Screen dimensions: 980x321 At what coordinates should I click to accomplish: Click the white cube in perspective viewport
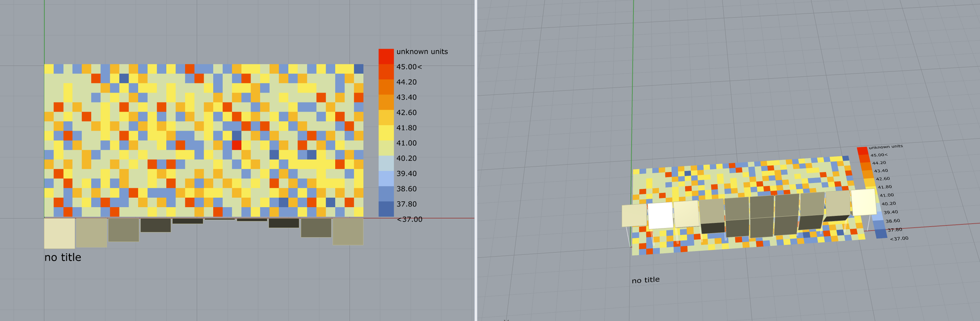click(661, 215)
